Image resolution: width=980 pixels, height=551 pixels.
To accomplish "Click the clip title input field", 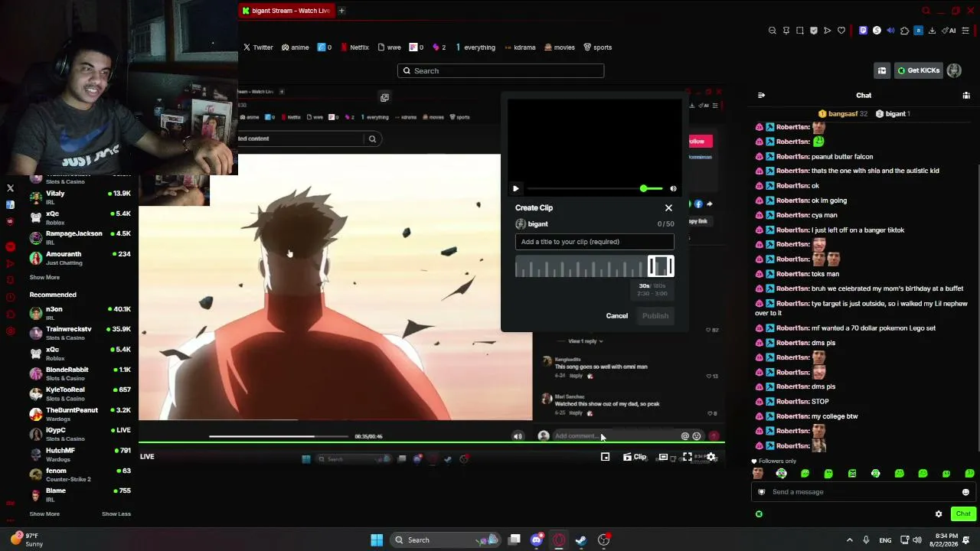I will coord(595,242).
